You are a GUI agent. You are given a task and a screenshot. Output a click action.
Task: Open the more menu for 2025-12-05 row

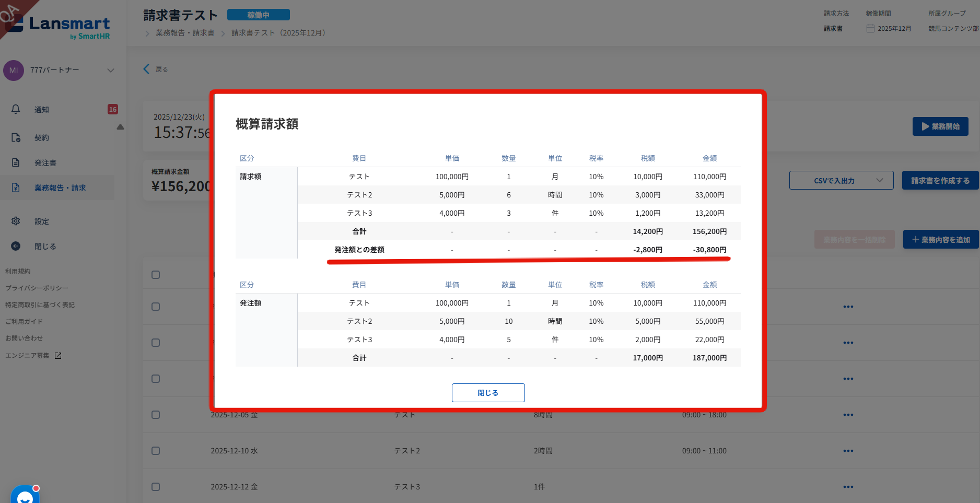coord(848,415)
